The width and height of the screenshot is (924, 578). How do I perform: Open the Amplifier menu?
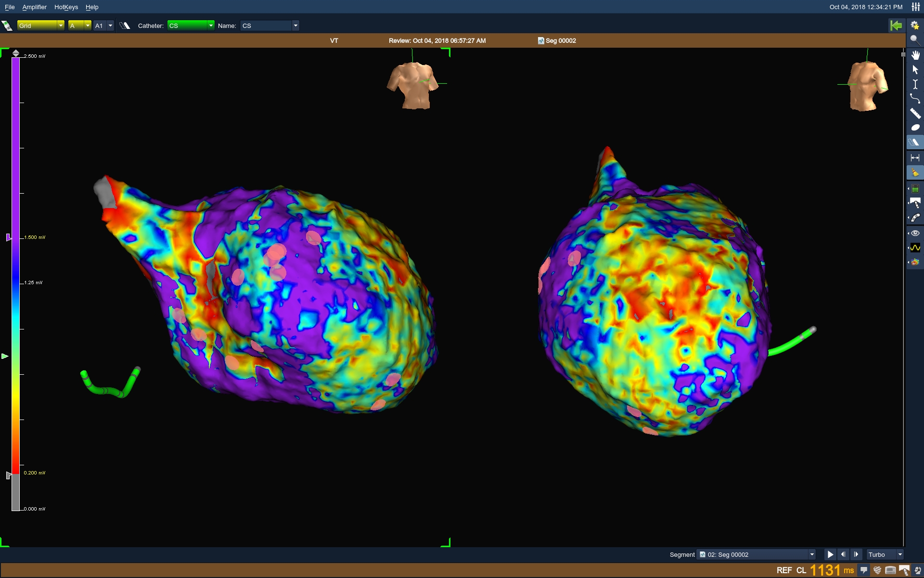(34, 7)
